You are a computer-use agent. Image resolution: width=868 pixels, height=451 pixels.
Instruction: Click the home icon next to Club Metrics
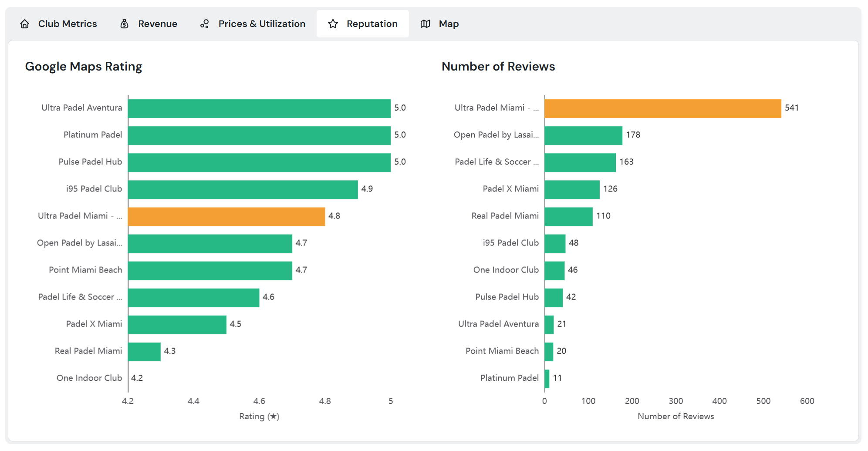(24, 24)
